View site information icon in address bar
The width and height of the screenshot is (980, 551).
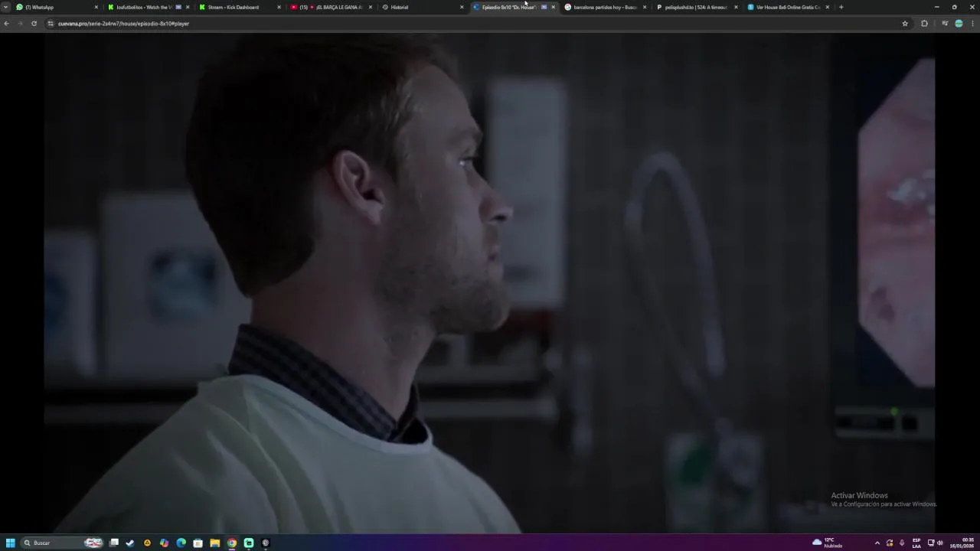[51, 24]
